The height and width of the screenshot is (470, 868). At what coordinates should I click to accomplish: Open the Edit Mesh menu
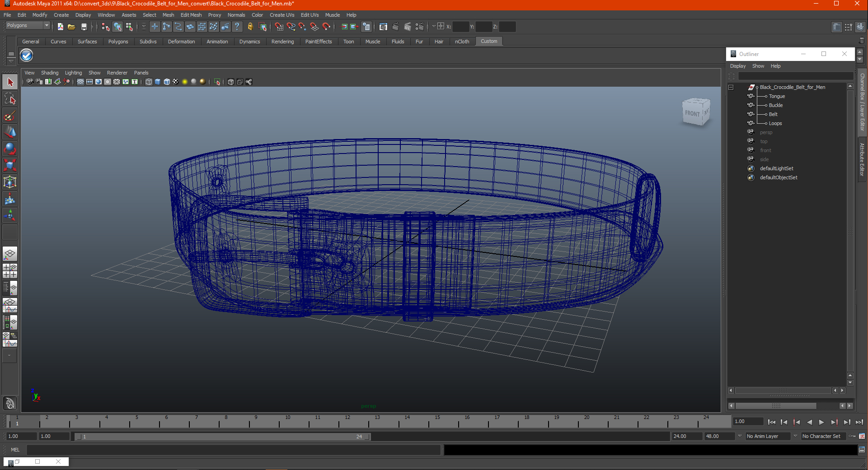[191, 15]
